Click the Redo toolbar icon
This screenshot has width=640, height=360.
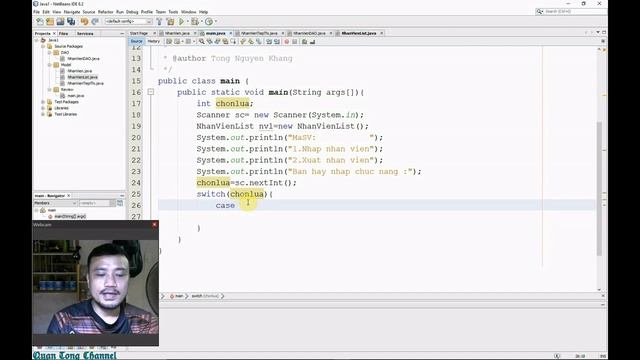click(95, 22)
